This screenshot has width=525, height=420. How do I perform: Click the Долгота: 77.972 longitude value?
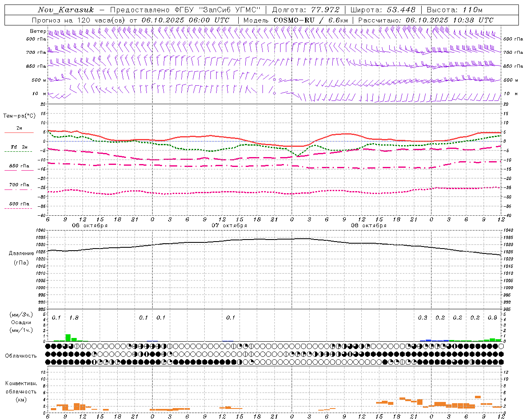tap(306, 10)
